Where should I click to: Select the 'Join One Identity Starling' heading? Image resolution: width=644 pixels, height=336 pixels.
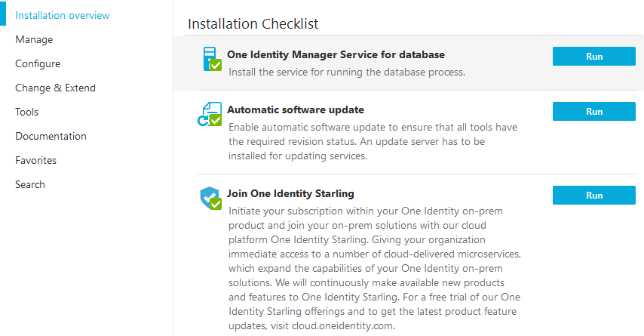pyautogui.click(x=290, y=193)
